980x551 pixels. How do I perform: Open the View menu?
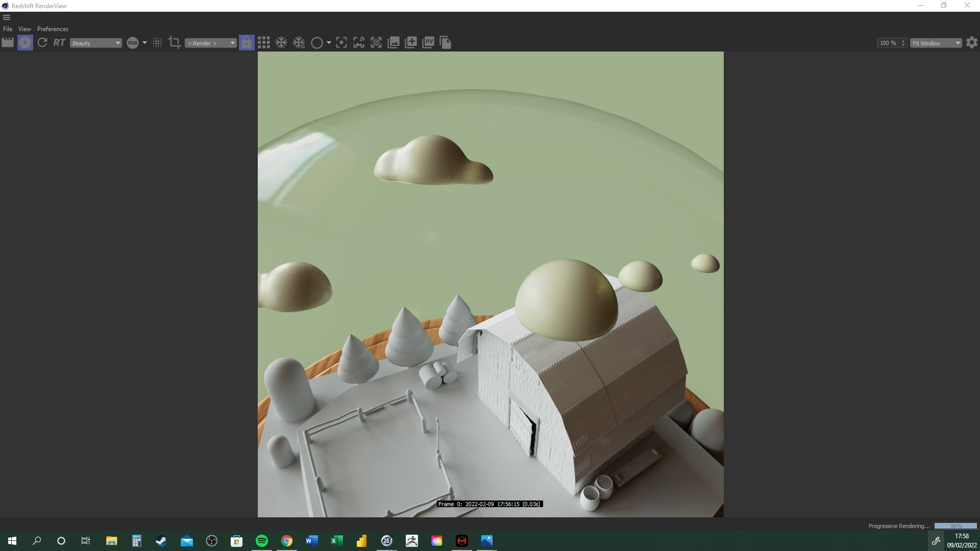point(24,29)
